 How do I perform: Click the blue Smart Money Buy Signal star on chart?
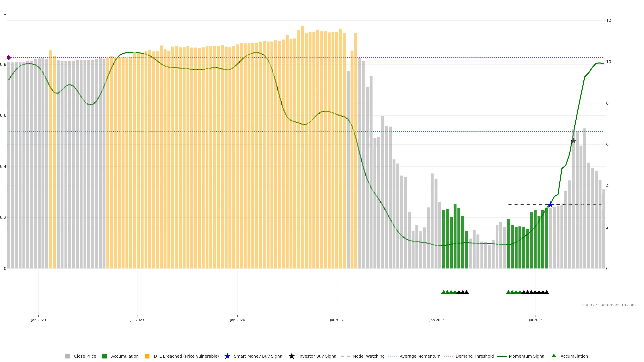pyautogui.click(x=550, y=205)
